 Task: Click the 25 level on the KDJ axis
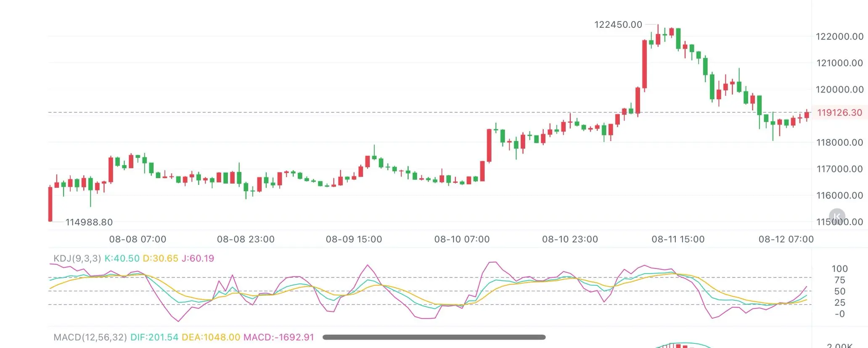(839, 303)
